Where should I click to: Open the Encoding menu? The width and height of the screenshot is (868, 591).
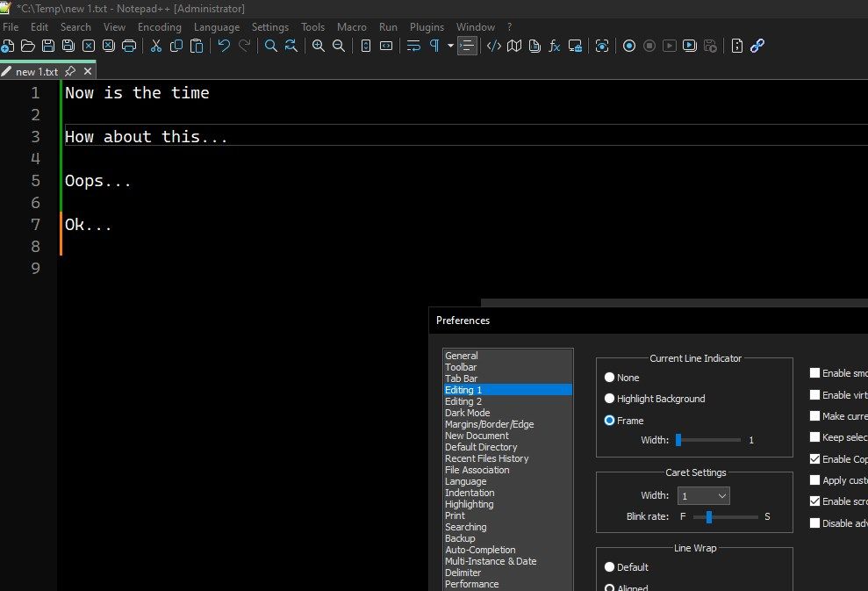159,27
